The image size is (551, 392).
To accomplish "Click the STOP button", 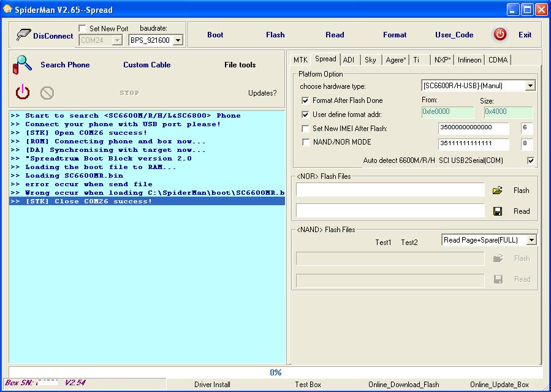I will [x=129, y=92].
